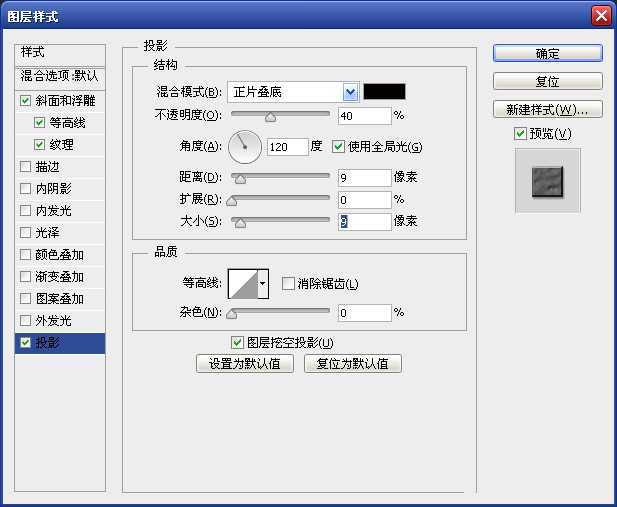This screenshot has height=507, width=617.
Task: Click the style preview thumbnail
Action: 547,181
